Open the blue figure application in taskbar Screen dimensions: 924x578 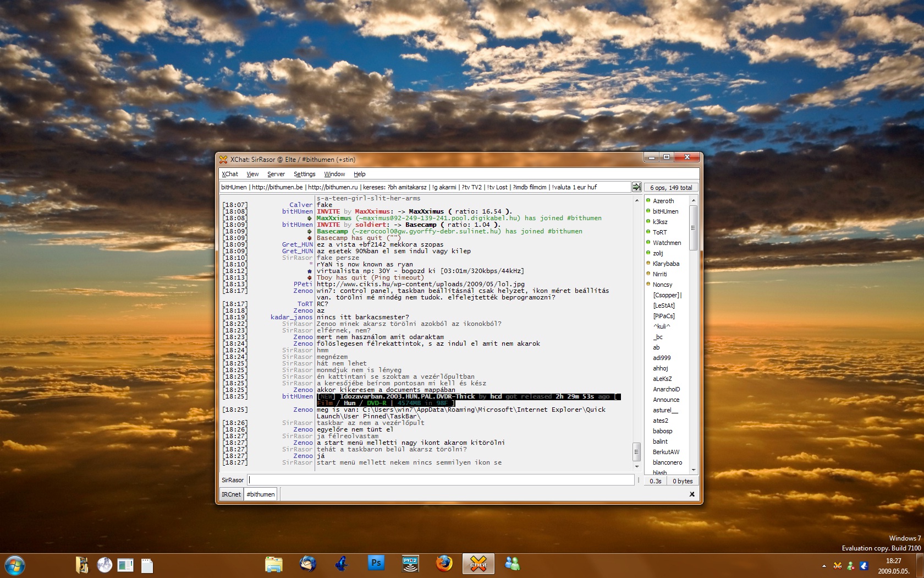[342, 564]
